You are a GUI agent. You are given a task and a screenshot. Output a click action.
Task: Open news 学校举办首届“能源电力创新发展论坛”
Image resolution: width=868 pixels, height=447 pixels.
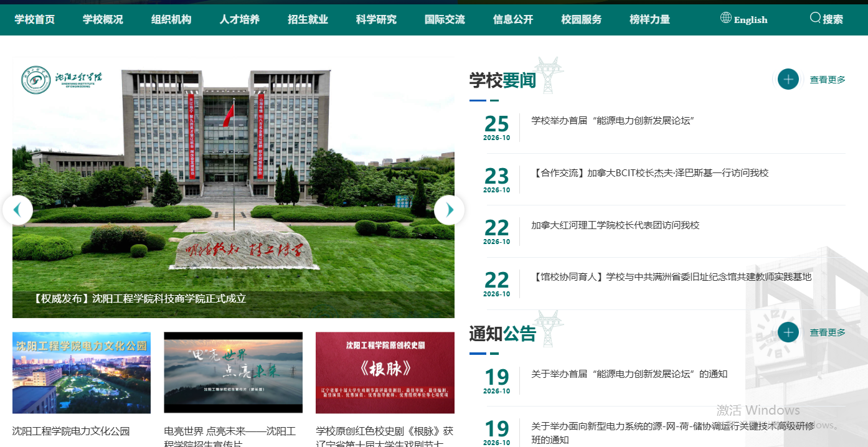point(613,121)
